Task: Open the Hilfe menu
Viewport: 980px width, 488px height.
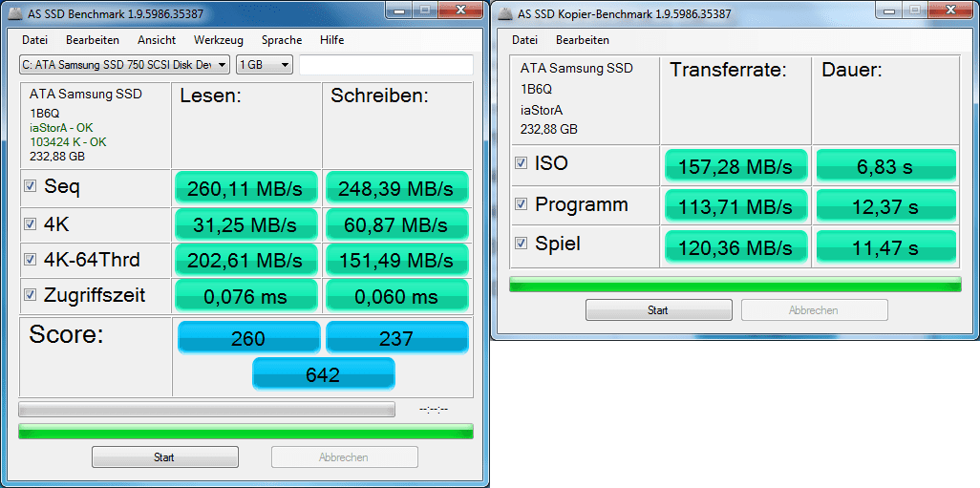Action: click(331, 40)
